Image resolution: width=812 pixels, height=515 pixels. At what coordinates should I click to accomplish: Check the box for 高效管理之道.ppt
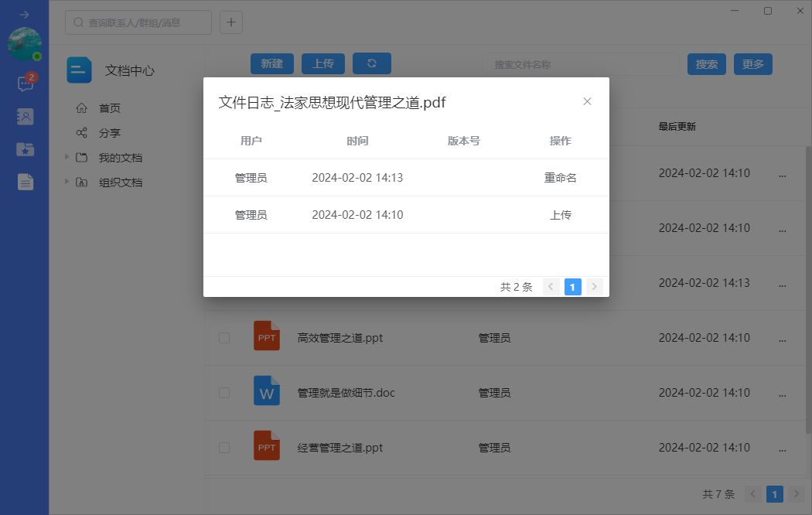(x=224, y=338)
